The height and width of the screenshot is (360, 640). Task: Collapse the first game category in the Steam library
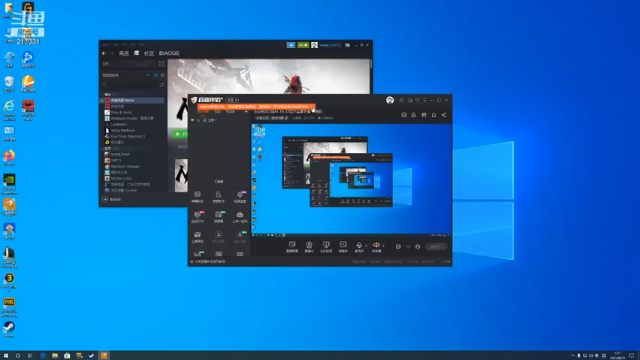tap(102, 94)
